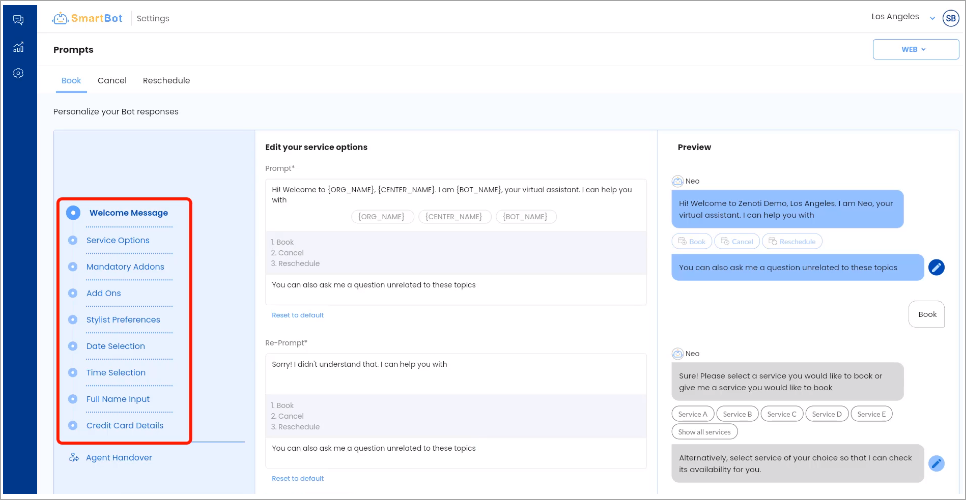Choose Service E chip in preview

point(872,414)
